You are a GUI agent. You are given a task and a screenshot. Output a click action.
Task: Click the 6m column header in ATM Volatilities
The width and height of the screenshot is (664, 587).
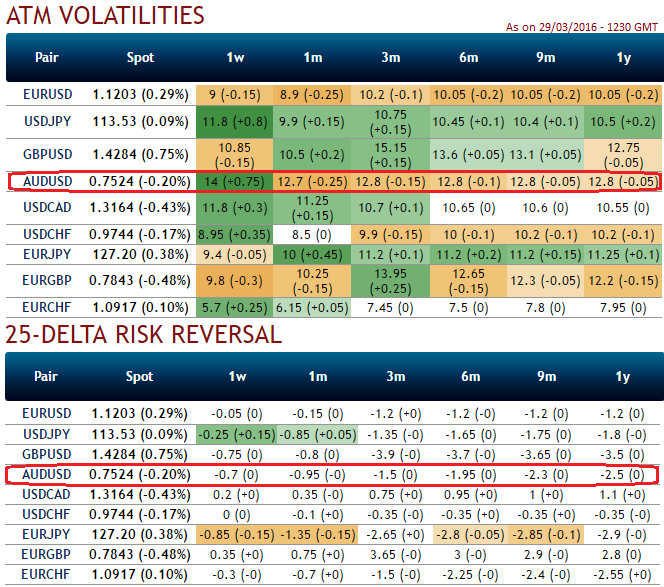coord(468,57)
